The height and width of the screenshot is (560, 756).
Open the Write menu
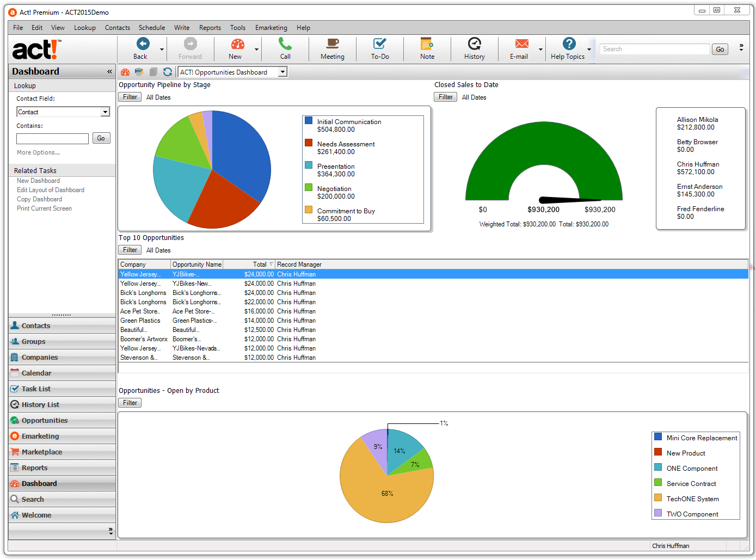tap(182, 28)
